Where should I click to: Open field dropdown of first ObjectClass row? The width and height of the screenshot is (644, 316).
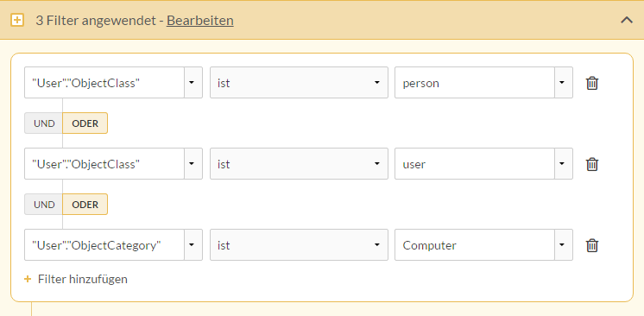coord(193,83)
